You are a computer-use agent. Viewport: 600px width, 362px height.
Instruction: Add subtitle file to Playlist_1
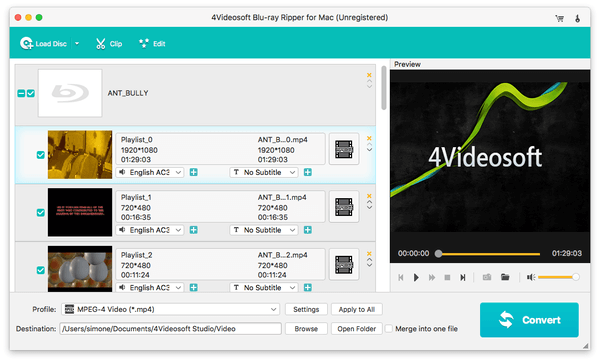coord(308,230)
